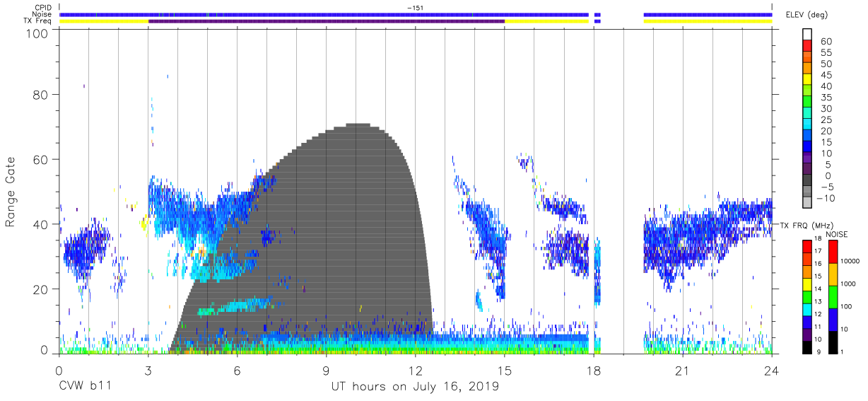Select dark gray -5 to 0 elevation band

(x=807, y=181)
